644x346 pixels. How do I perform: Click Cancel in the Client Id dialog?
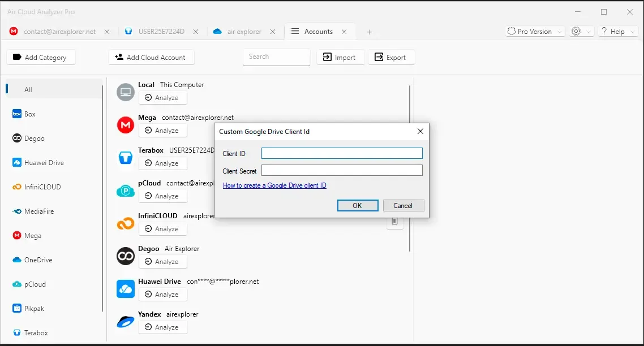(403, 206)
